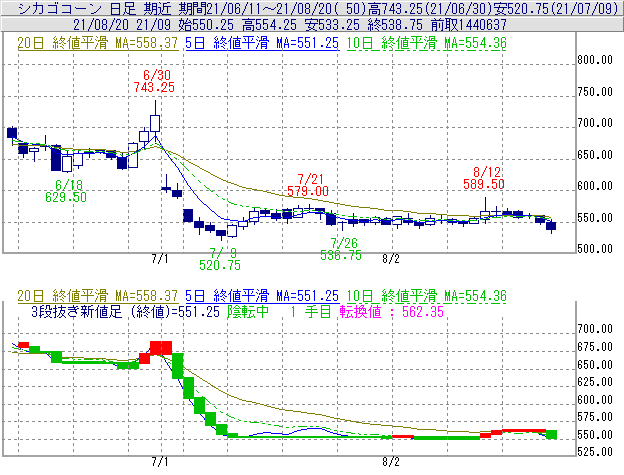Click the 前取1440637 volume value

(x=469, y=25)
